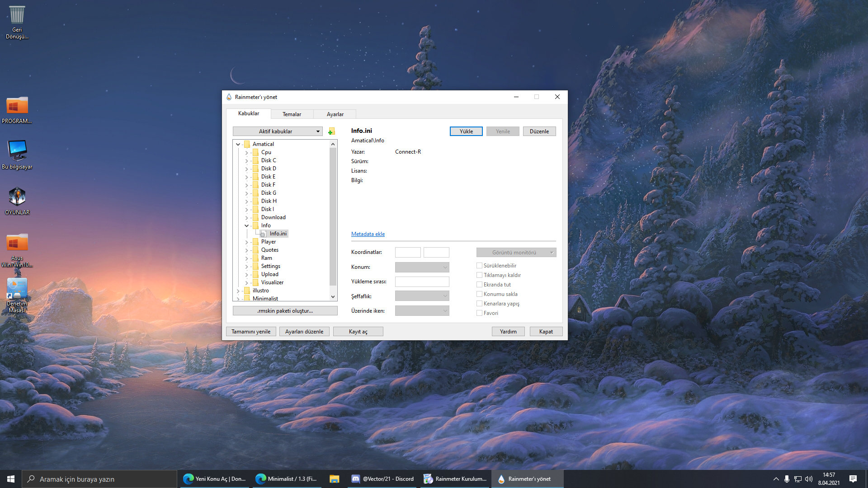Click the microphone icon in system tray
868x488 pixels.
(x=787, y=479)
